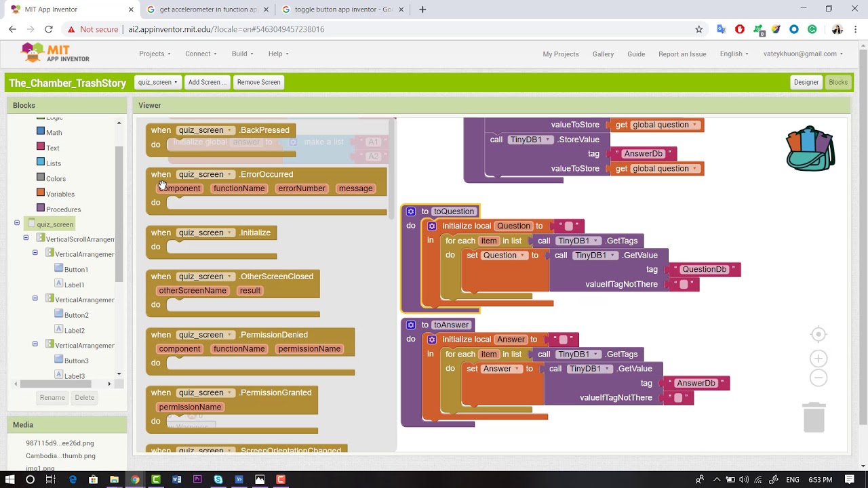Open the Grammarly extension icon
Screen dimensions: 868x488
(812, 29)
